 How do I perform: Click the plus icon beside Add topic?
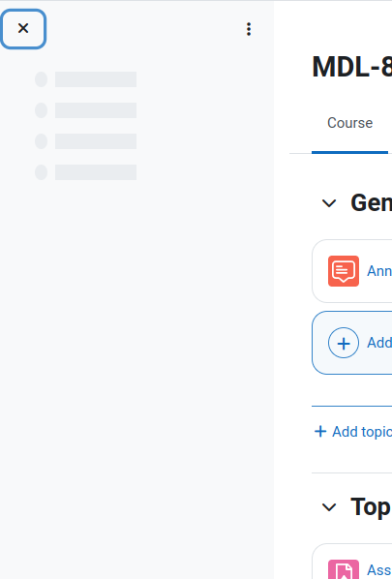pos(320,431)
